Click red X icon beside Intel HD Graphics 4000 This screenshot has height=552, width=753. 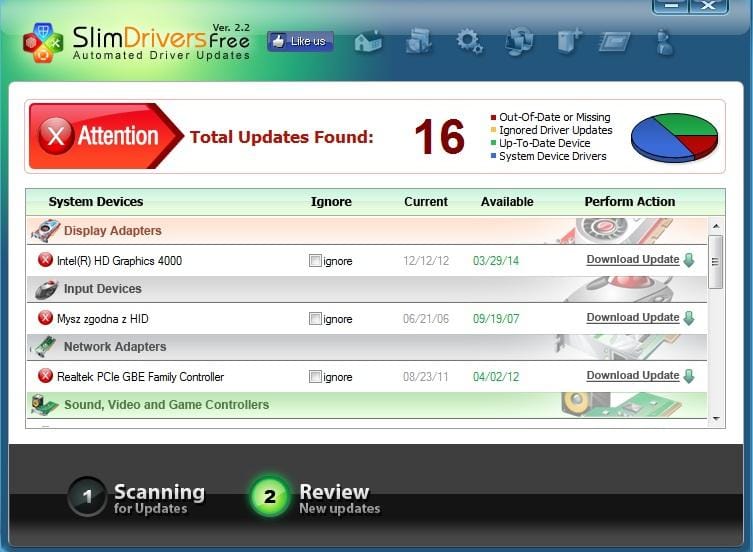[45, 261]
